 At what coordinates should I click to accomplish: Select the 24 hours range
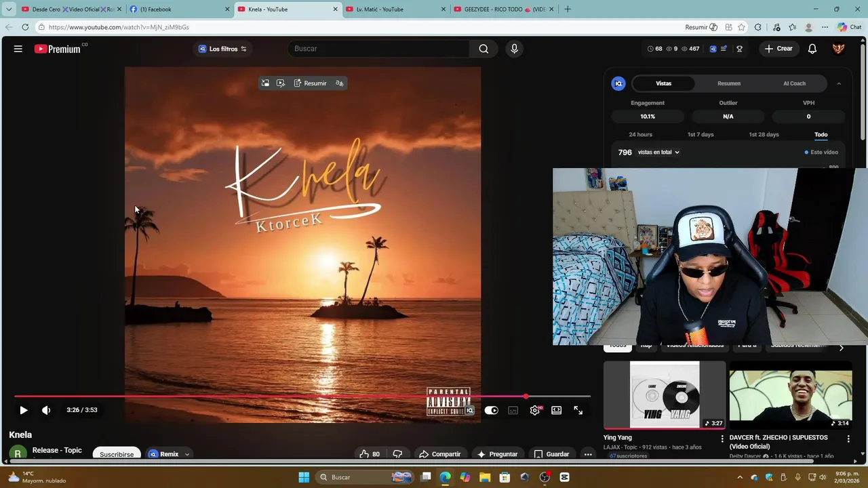(x=641, y=134)
